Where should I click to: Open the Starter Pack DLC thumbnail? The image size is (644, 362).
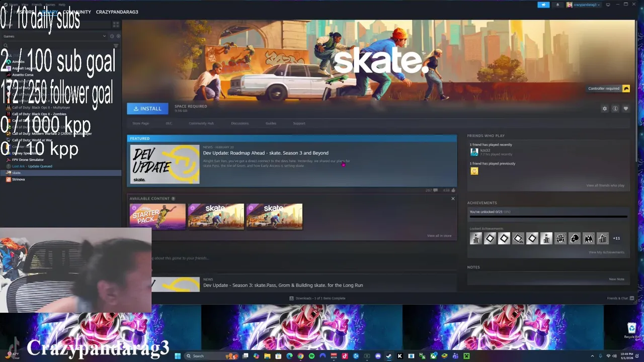tap(157, 217)
